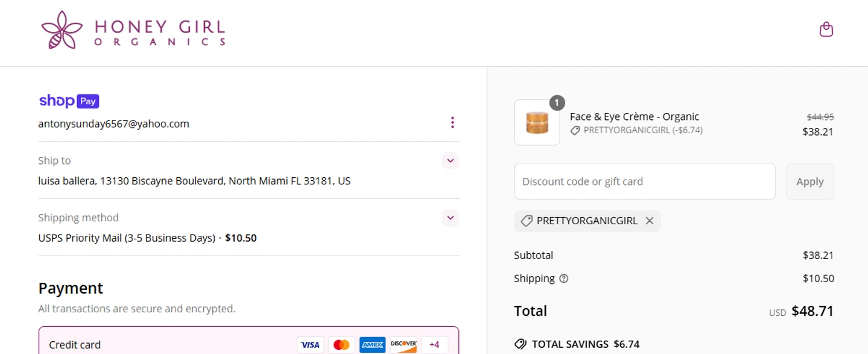The height and width of the screenshot is (354, 868).
Task: Click the Payment heading
Action: pyautogui.click(x=71, y=288)
